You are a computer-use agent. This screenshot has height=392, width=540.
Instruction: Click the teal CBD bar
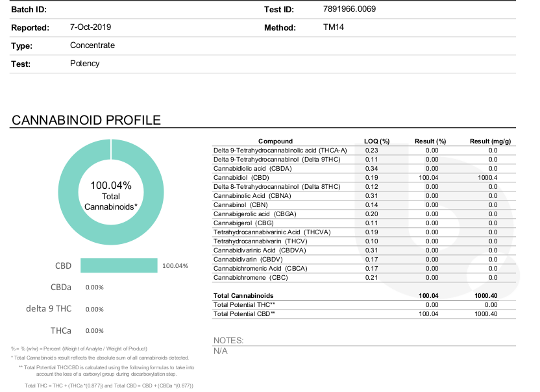119,265
